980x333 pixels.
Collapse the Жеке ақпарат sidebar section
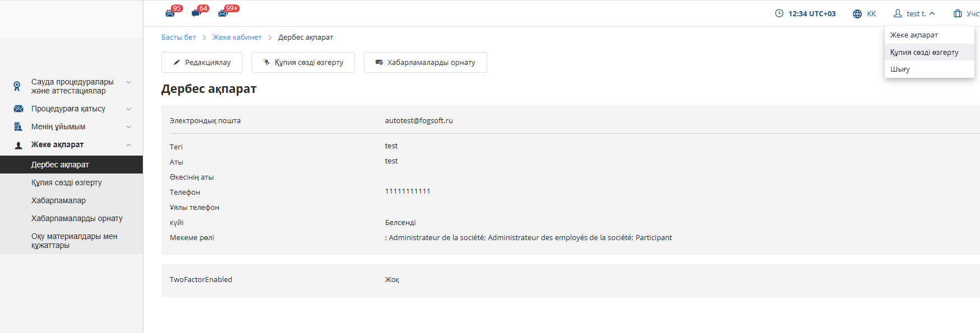click(x=129, y=145)
